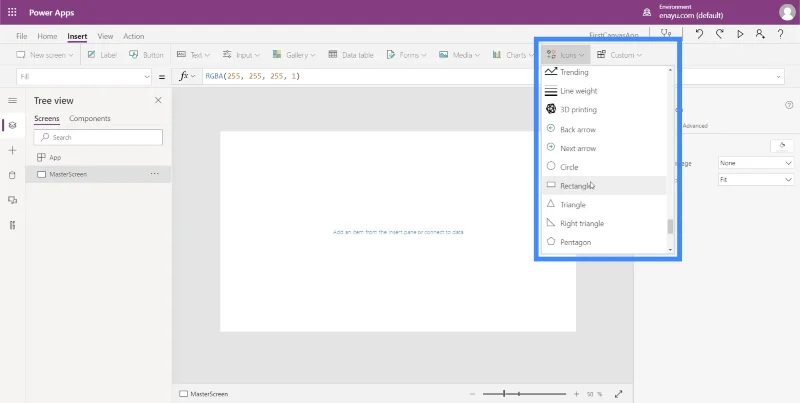
Task: Open the Help question mark in header
Action: pyautogui.click(x=781, y=34)
